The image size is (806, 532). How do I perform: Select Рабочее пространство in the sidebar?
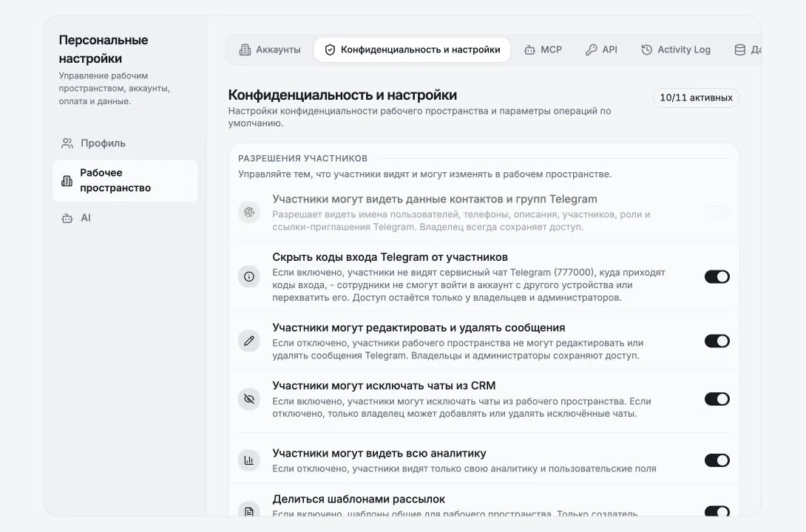(125, 180)
